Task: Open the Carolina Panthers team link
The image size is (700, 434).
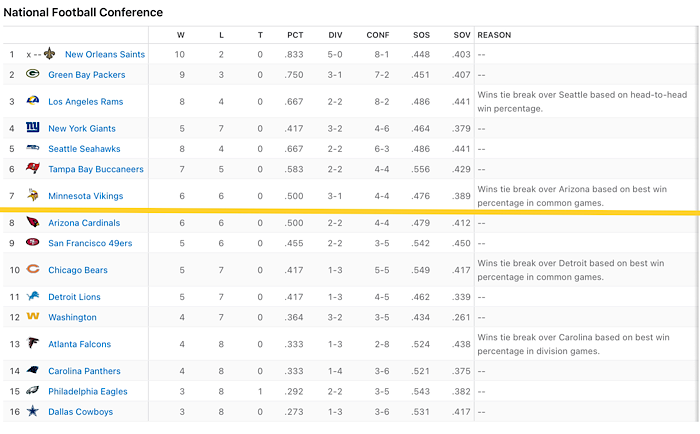Action: 84,371
